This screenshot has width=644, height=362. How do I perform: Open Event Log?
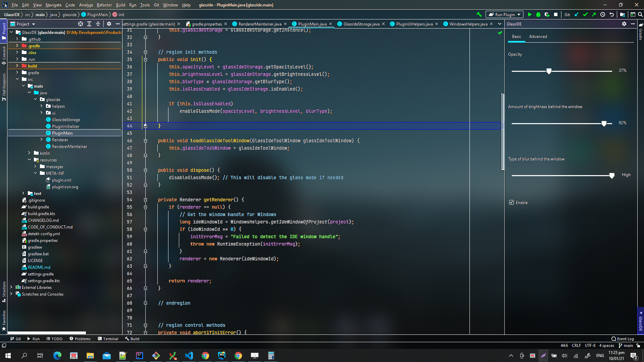coord(623,339)
